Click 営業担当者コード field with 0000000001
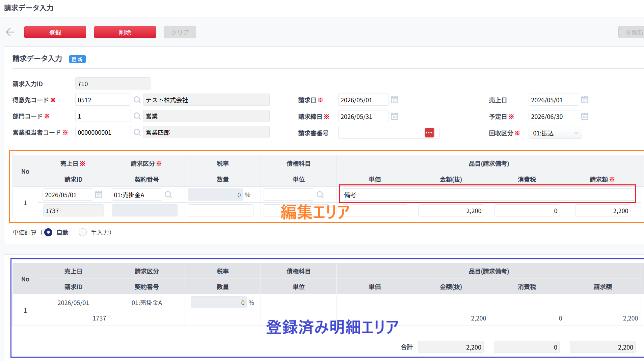Viewport: 644px width, 361px height. [x=103, y=132]
